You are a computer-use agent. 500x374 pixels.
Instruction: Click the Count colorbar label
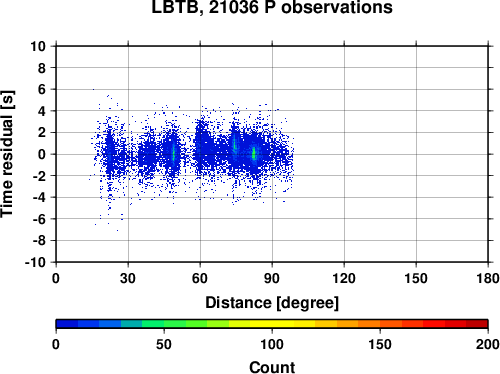point(272,367)
